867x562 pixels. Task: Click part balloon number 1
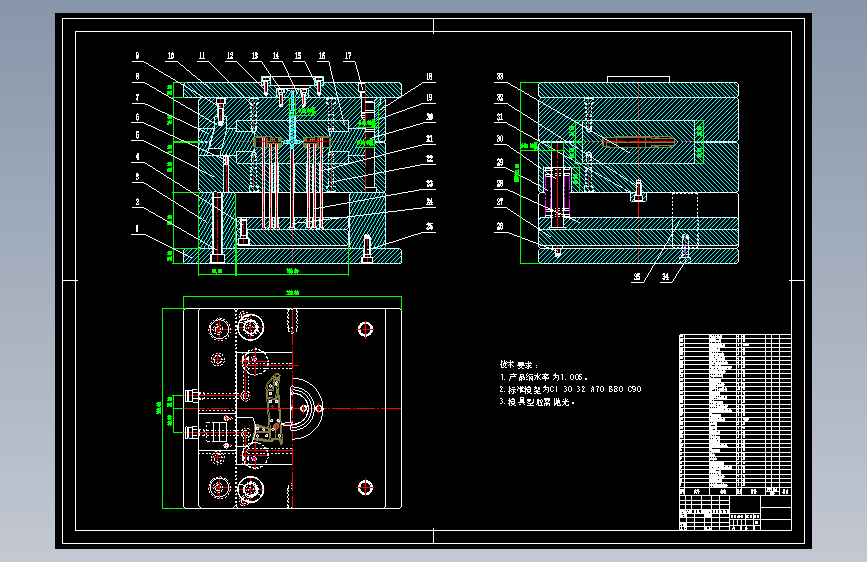coord(137,228)
